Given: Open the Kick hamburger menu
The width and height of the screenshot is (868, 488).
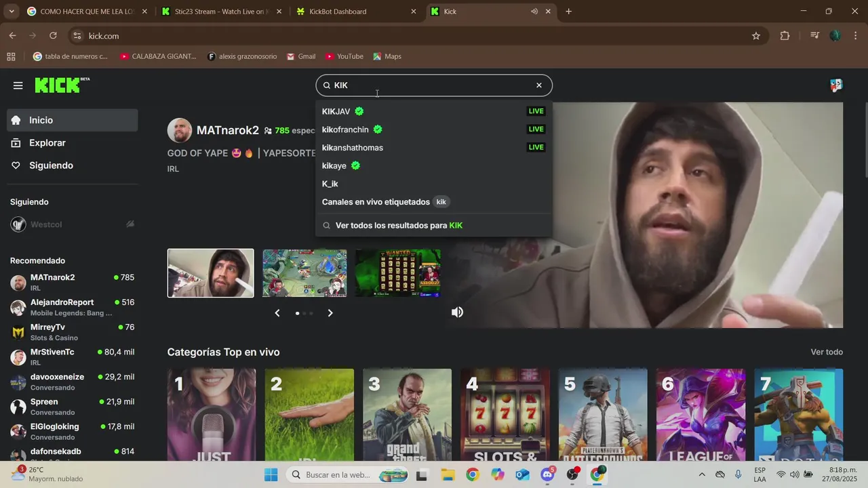Looking at the screenshot, I should click(18, 85).
